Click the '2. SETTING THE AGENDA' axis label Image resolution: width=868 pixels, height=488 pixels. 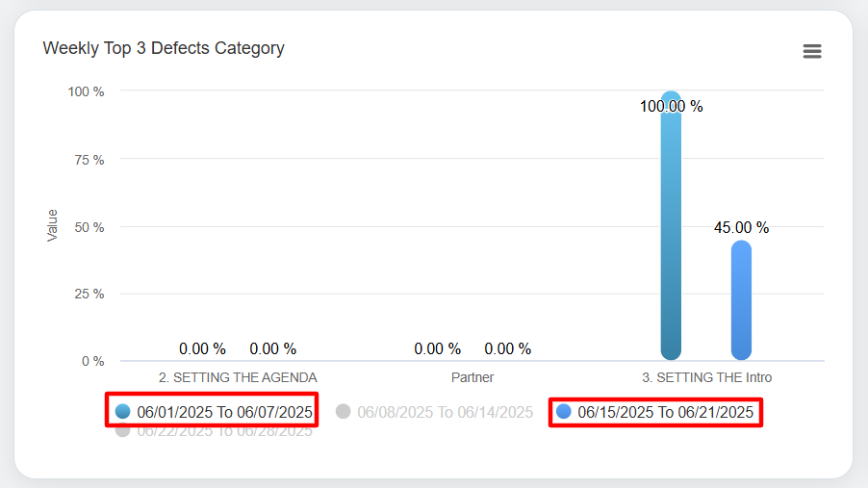pos(238,377)
